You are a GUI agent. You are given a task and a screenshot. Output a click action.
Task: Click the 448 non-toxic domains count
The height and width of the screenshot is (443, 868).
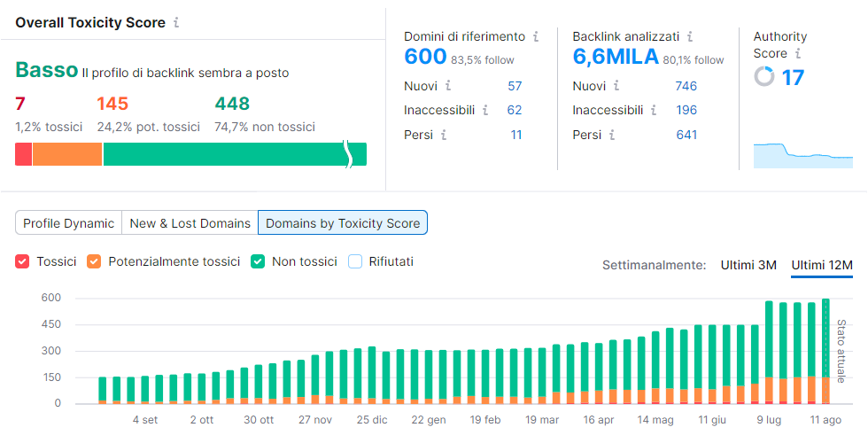click(232, 104)
